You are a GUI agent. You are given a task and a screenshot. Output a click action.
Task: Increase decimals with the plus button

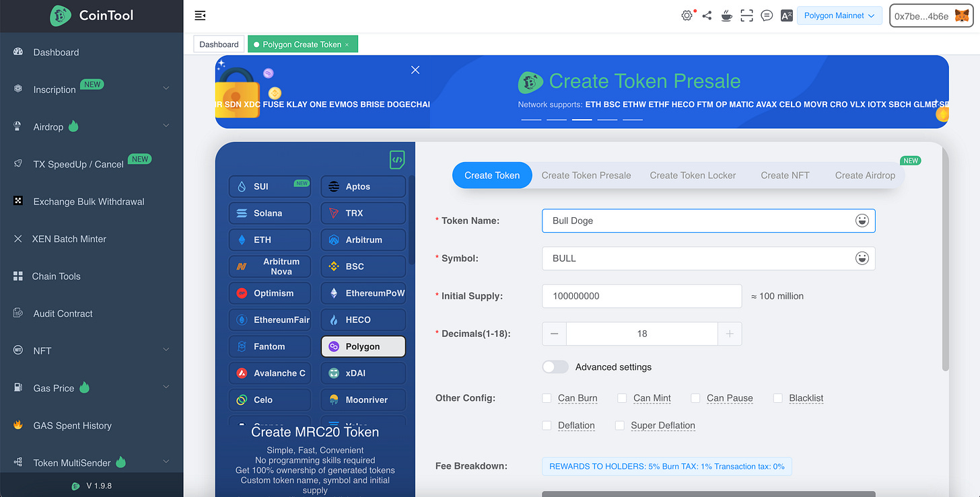[730, 334]
